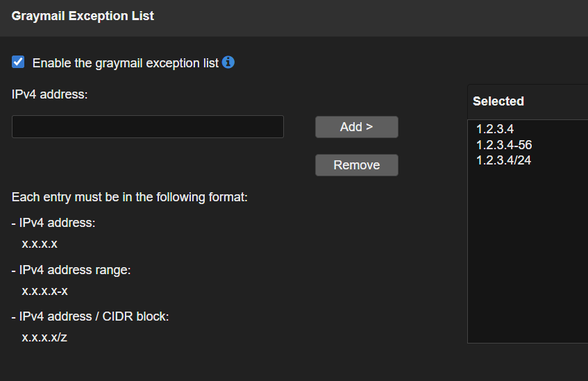This screenshot has width=588, height=381.
Task: Click the 'Enable the graymail exception list' label text
Action: [x=126, y=63]
